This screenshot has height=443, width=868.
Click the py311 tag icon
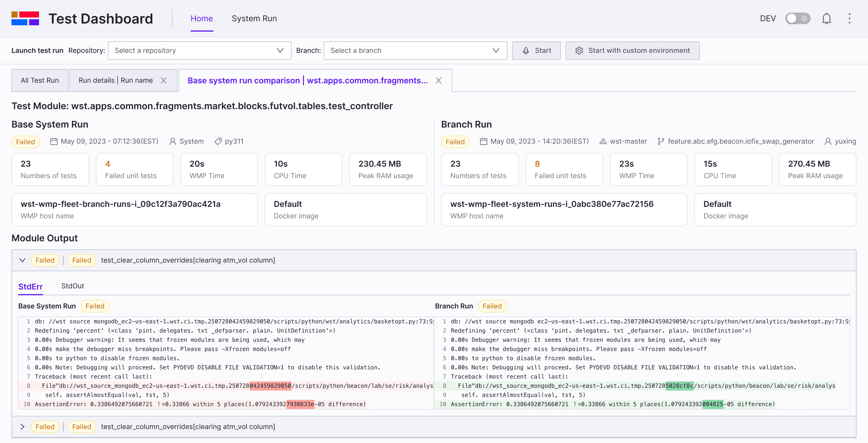pyautogui.click(x=218, y=141)
